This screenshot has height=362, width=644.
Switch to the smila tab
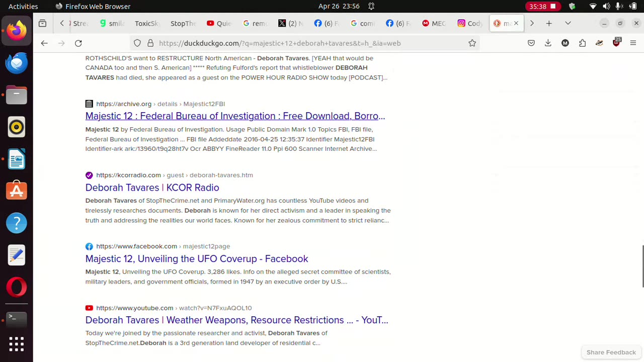pos(112,23)
